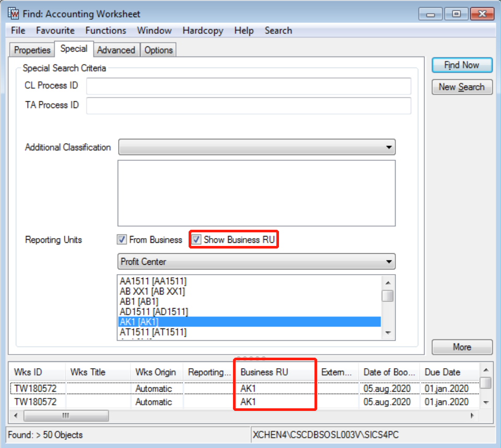
Task: Switch to the Properties tab
Action: click(32, 50)
